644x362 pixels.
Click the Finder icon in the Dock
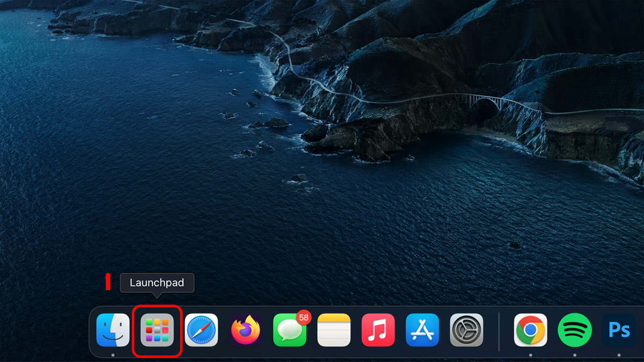112,330
